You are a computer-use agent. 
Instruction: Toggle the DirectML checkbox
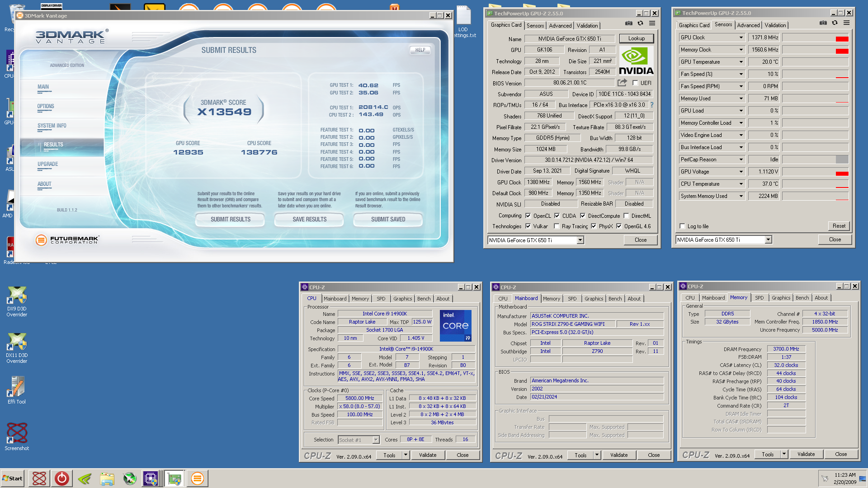click(626, 216)
